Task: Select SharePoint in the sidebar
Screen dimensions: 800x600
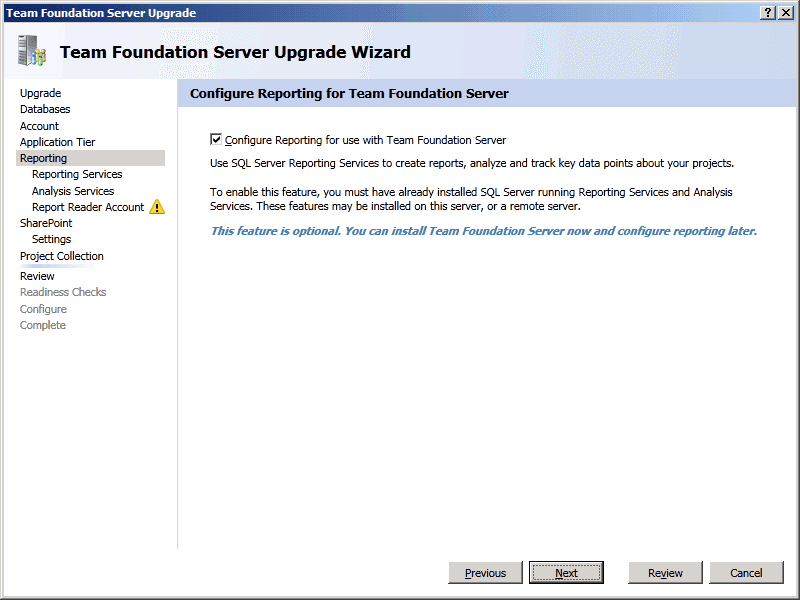Action: [x=46, y=223]
